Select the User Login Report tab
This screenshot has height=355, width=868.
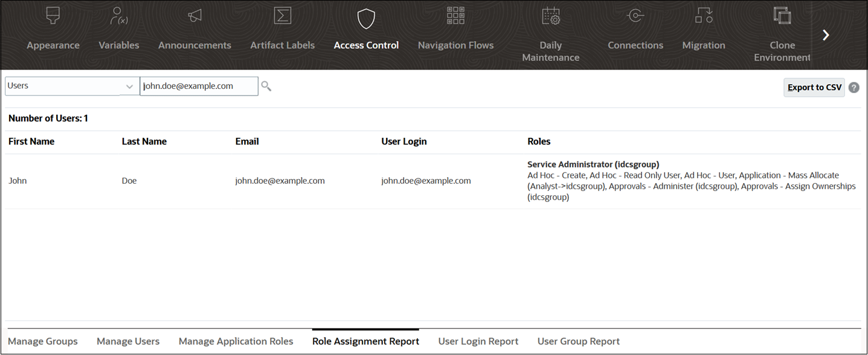[x=478, y=340]
